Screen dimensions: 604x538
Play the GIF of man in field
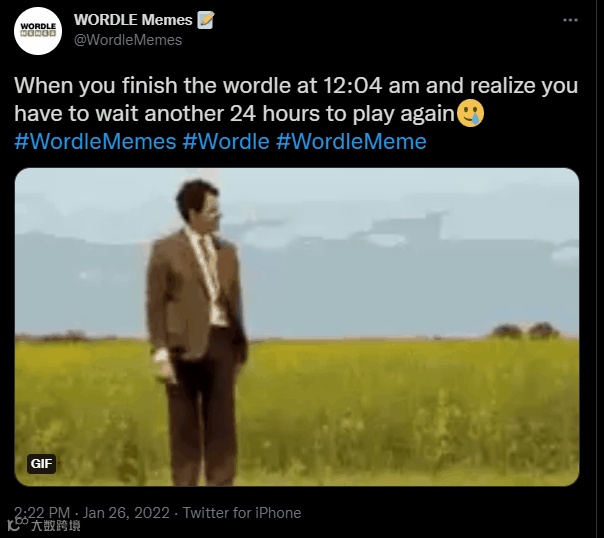coord(297,327)
